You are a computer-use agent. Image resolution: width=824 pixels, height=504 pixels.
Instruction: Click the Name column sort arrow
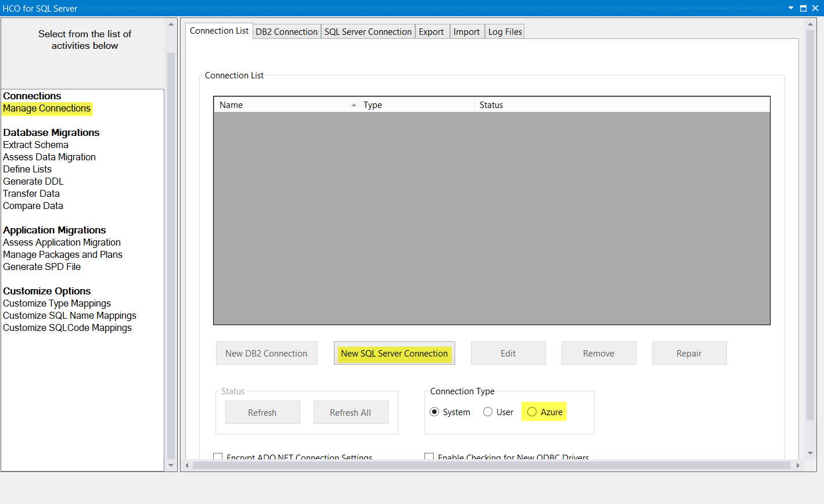(354, 105)
